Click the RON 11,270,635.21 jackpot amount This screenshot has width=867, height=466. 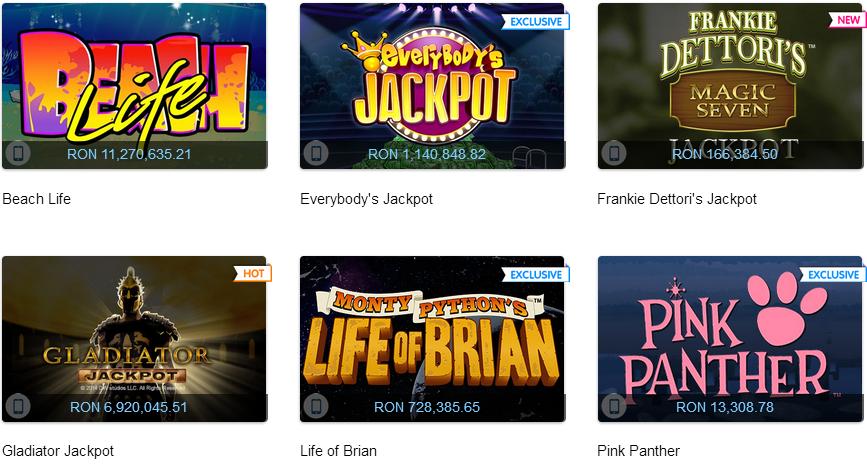pos(129,154)
